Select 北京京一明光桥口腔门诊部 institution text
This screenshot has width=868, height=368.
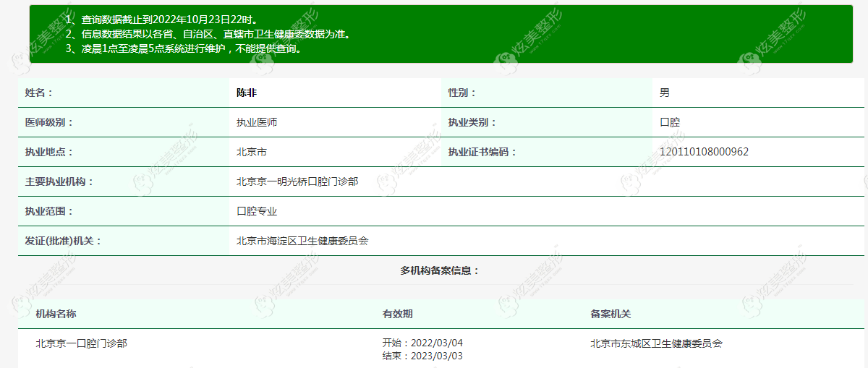(297, 182)
